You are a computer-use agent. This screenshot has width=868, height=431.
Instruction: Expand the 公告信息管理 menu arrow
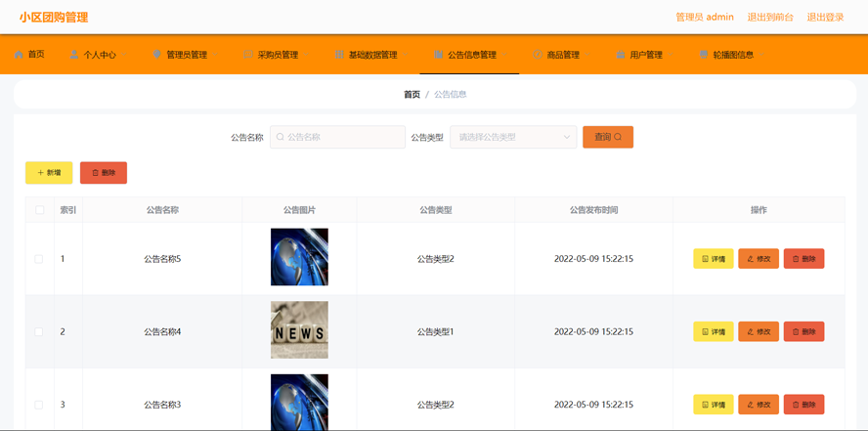504,55
